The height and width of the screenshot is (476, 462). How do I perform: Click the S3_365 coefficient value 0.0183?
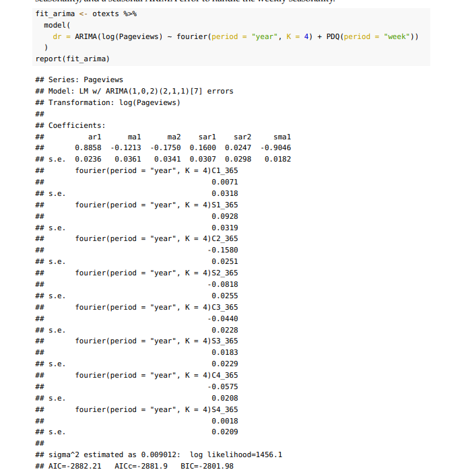(225, 352)
